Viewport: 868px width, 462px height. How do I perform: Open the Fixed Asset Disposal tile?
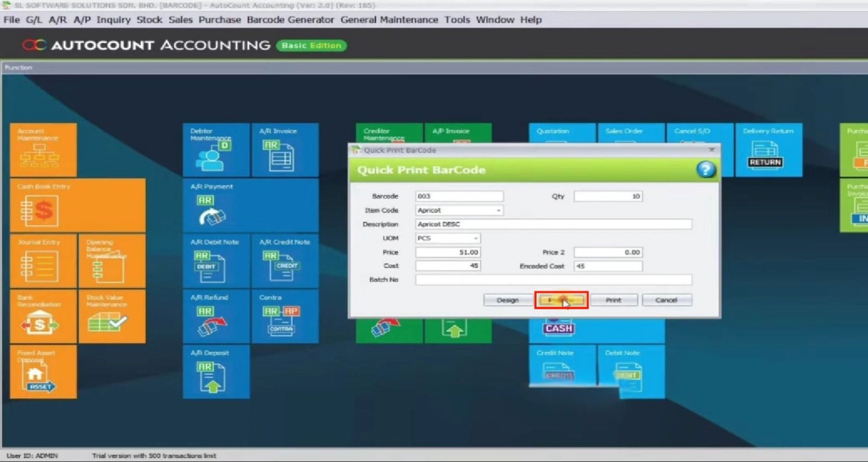(x=43, y=371)
